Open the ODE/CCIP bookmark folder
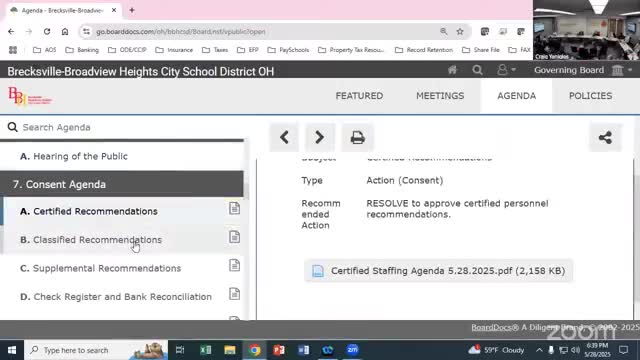Image resolution: width=640 pixels, height=360 pixels. point(127,50)
